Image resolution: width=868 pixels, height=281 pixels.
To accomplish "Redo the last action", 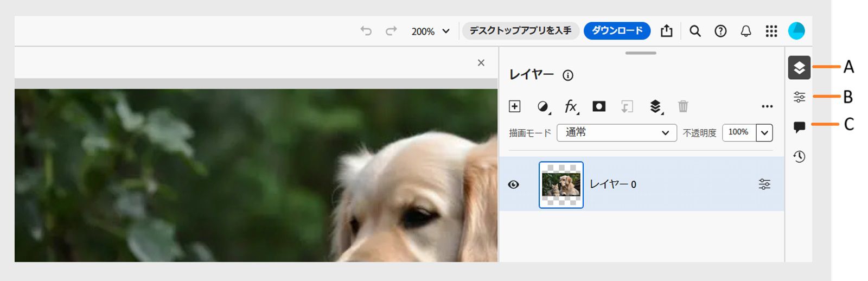I will coord(391,31).
